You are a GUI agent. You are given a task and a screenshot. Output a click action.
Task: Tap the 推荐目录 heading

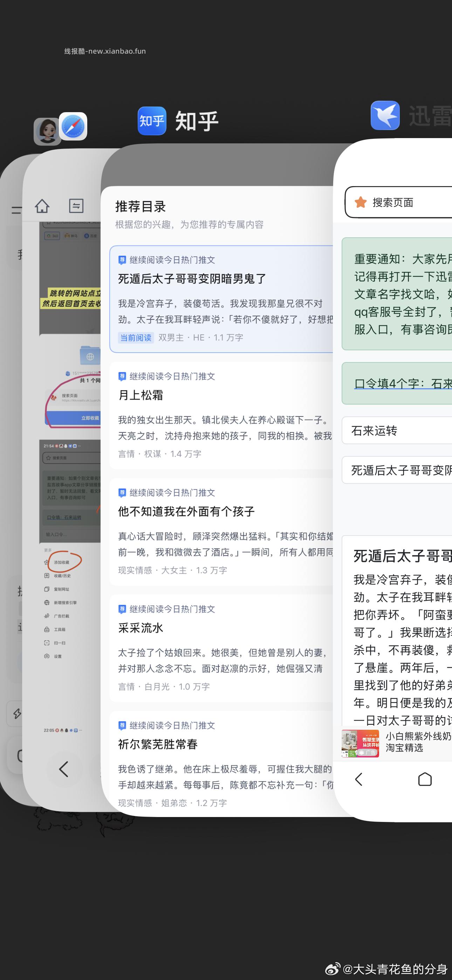pyautogui.click(x=141, y=206)
